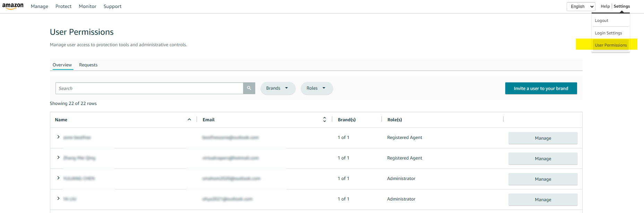Screen dimensions: 644x213
Task: Expand the fourth user row chevron
Action: [58, 199]
